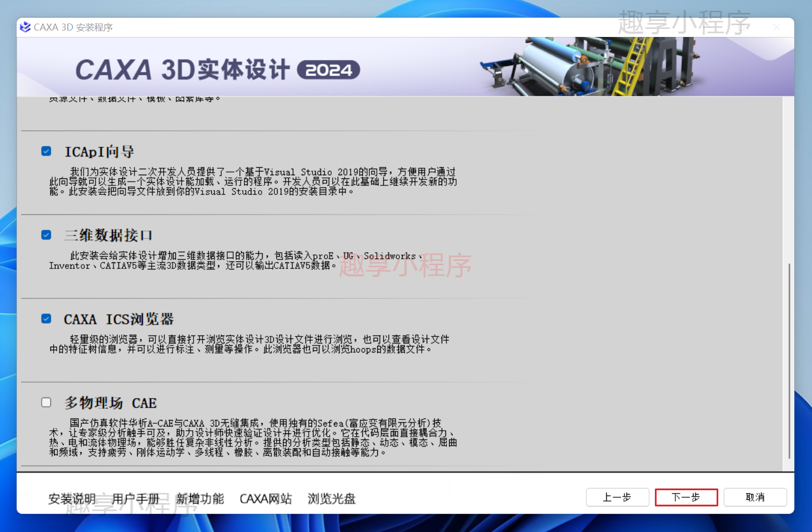
Task: Click the description mentioning Sefea 富应变有限元分析
Action: (253, 438)
